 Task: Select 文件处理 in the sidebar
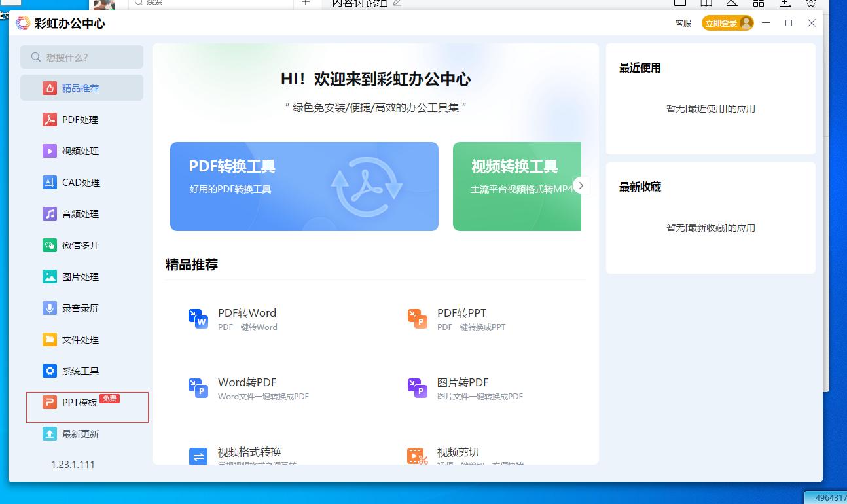[x=81, y=339]
